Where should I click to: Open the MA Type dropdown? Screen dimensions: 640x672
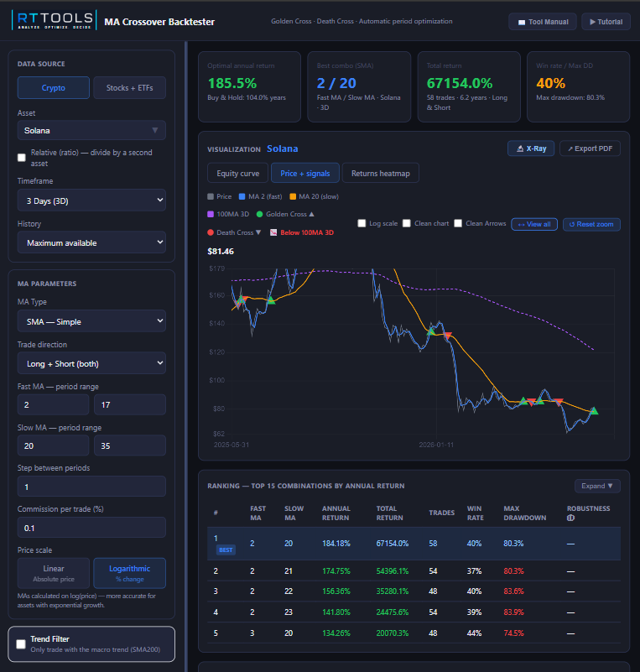pos(91,321)
